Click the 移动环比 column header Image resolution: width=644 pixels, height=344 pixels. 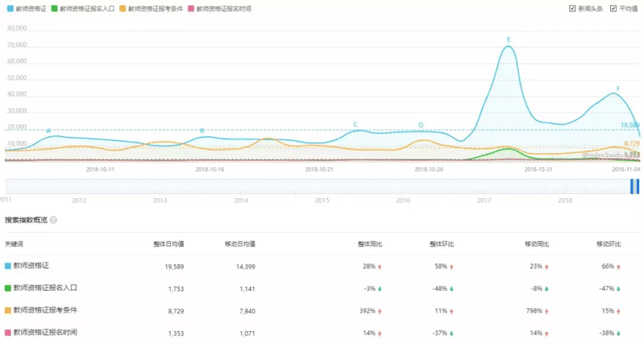[x=610, y=243]
